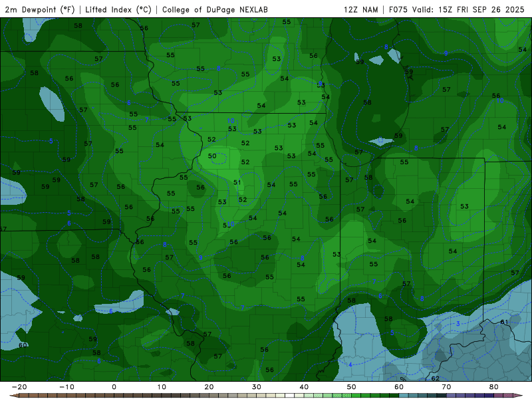
Task: Click the "College of DuPage NEXLAB" header text
Action: tap(215, 9)
